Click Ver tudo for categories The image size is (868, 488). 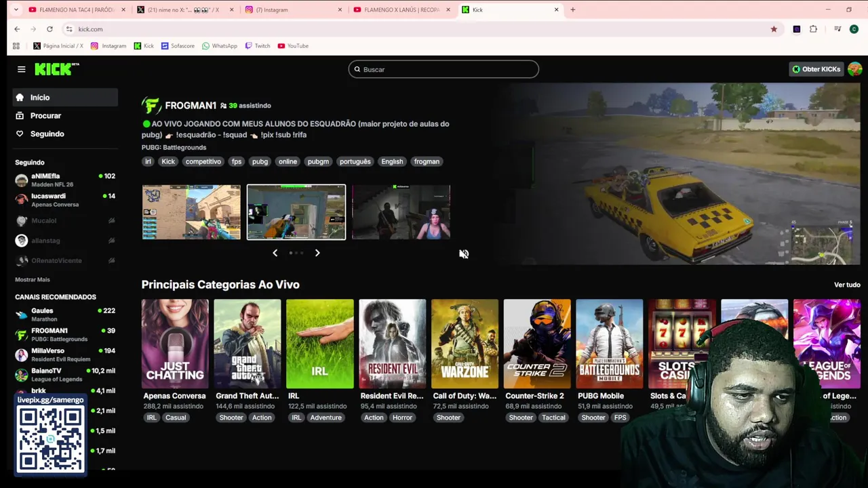pos(847,285)
